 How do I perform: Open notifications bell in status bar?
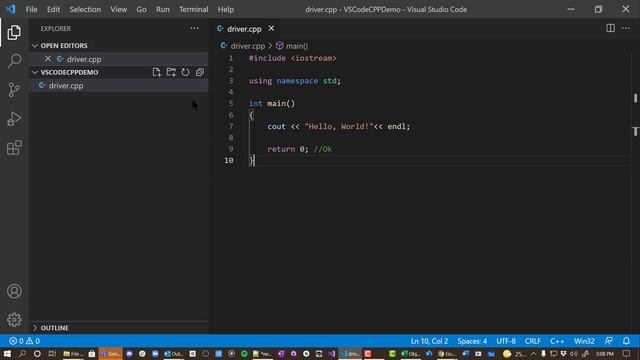click(x=626, y=341)
